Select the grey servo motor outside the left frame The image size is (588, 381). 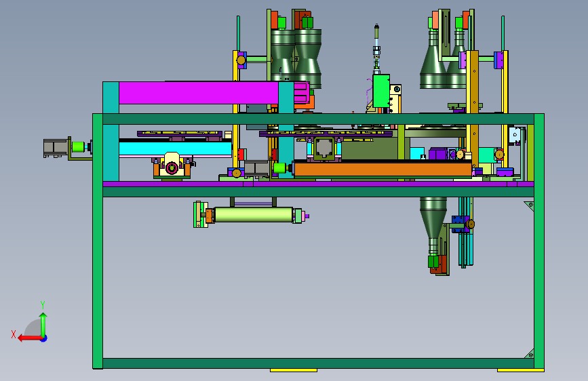point(56,148)
